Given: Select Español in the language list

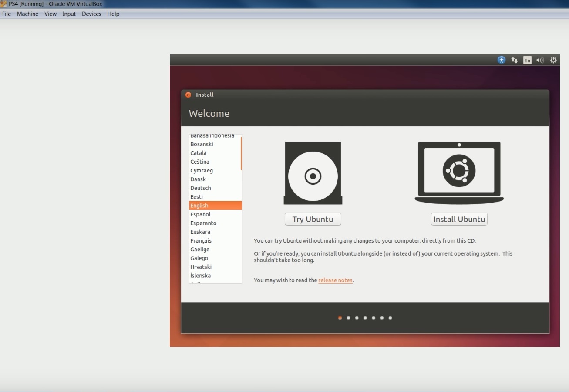Looking at the screenshot, I should 215,214.
